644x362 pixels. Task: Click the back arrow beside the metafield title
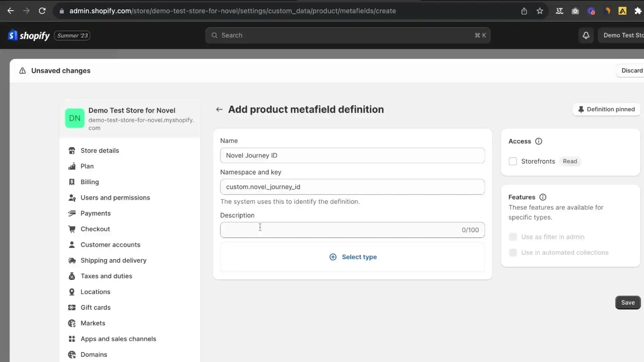click(219, 109)
